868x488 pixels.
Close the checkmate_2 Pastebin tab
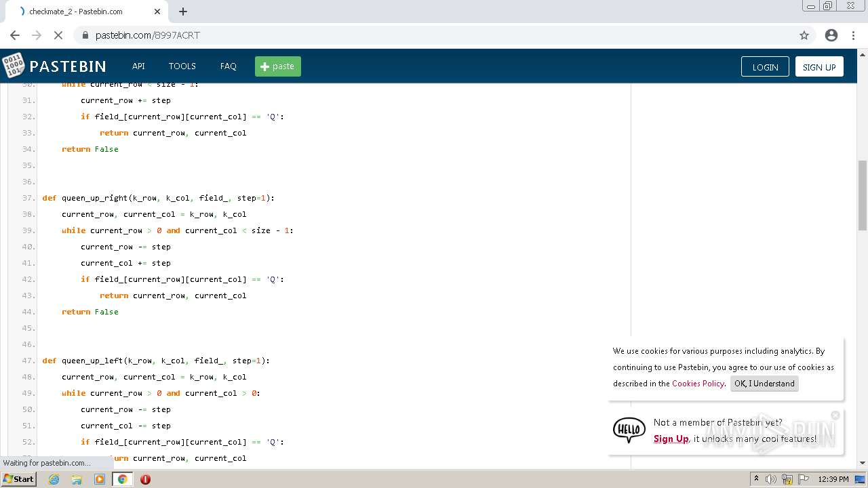click(x=157, y=12)
